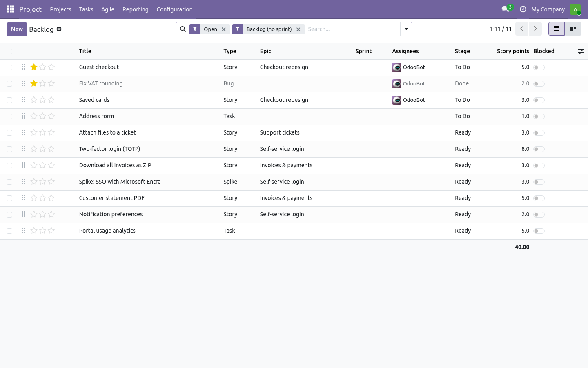
Task: Focus the search input field
Action: tap(352, 29)
